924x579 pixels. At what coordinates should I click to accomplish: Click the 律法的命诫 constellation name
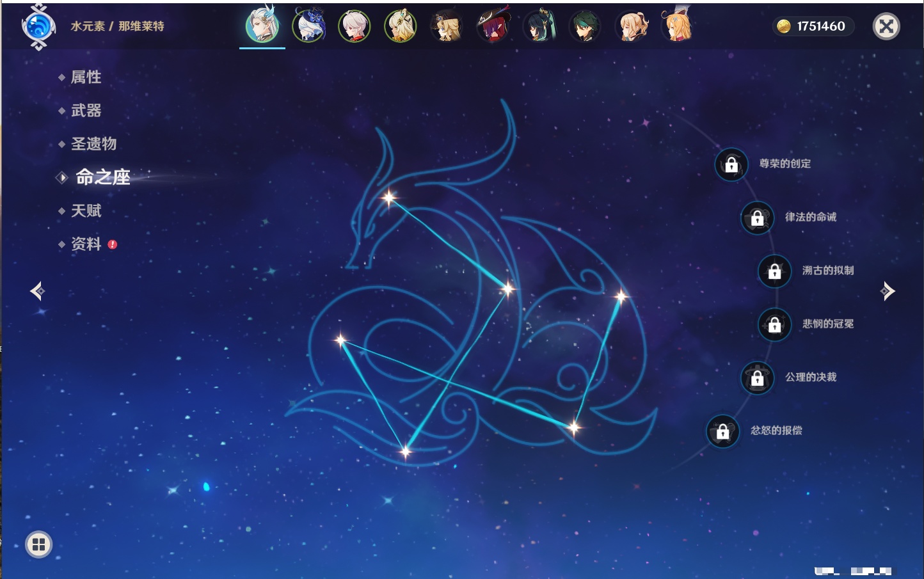pos(811,217)
